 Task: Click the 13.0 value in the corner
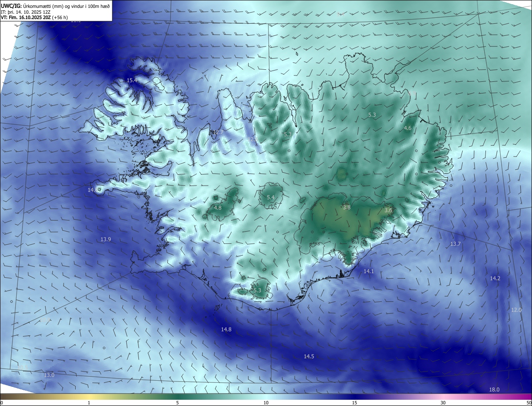49,375
